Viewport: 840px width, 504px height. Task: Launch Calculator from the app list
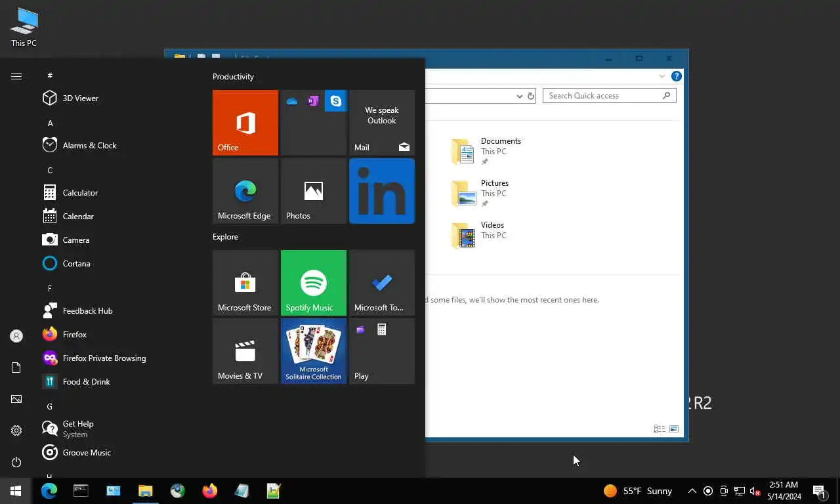coord(117,193)
